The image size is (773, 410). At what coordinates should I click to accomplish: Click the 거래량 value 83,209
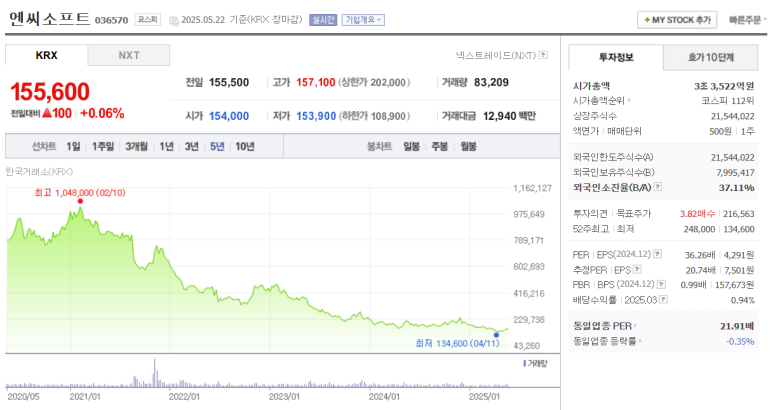491,82
